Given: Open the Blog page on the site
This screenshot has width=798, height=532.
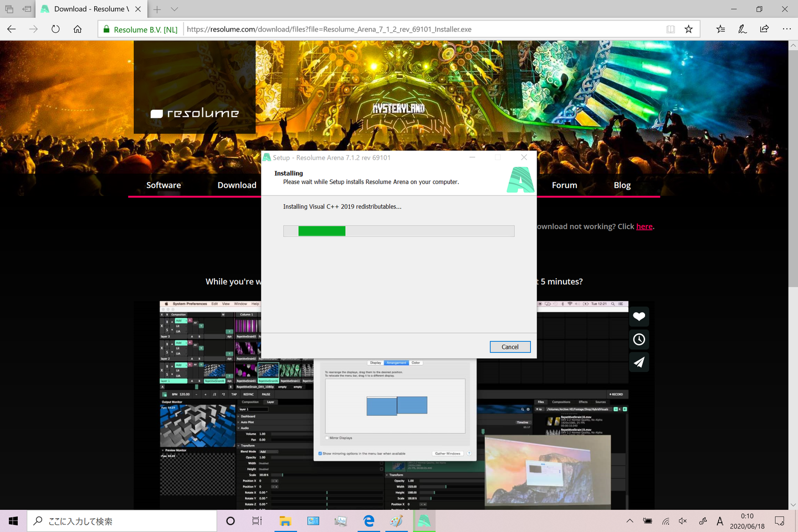Looking at the screenshot, I should click(622, 185).
